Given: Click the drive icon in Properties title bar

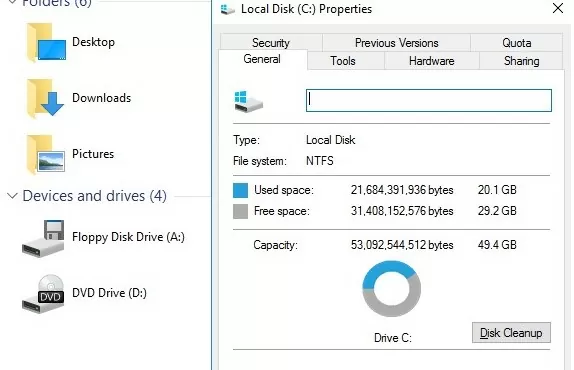Looking at the screenshot, I should (227, 9).
